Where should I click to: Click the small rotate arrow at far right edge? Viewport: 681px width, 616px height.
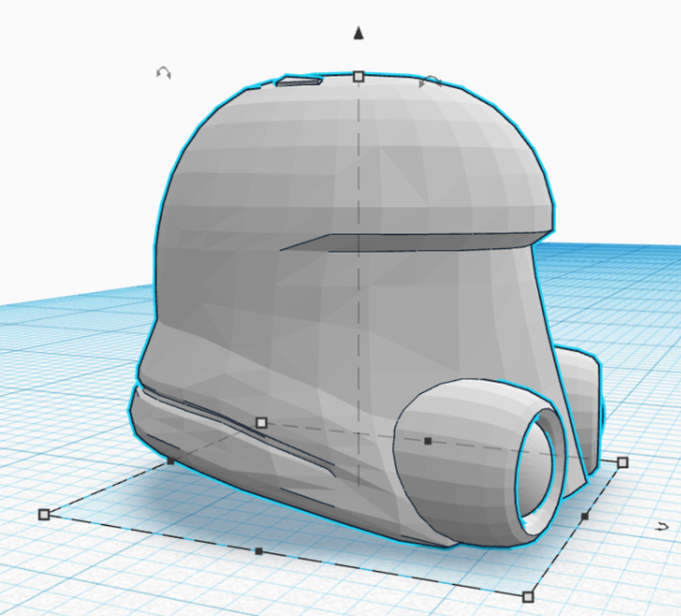[x=662, y=527]
